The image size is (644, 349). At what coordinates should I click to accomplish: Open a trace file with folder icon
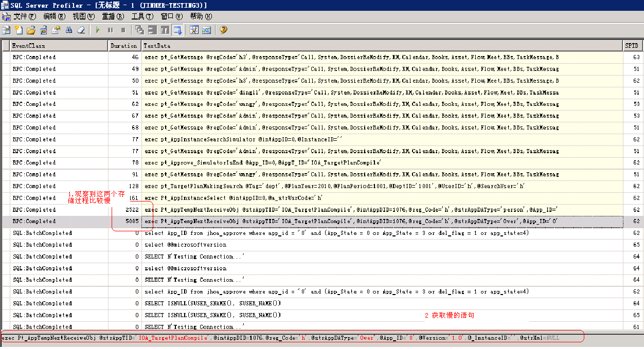point(31,30)
